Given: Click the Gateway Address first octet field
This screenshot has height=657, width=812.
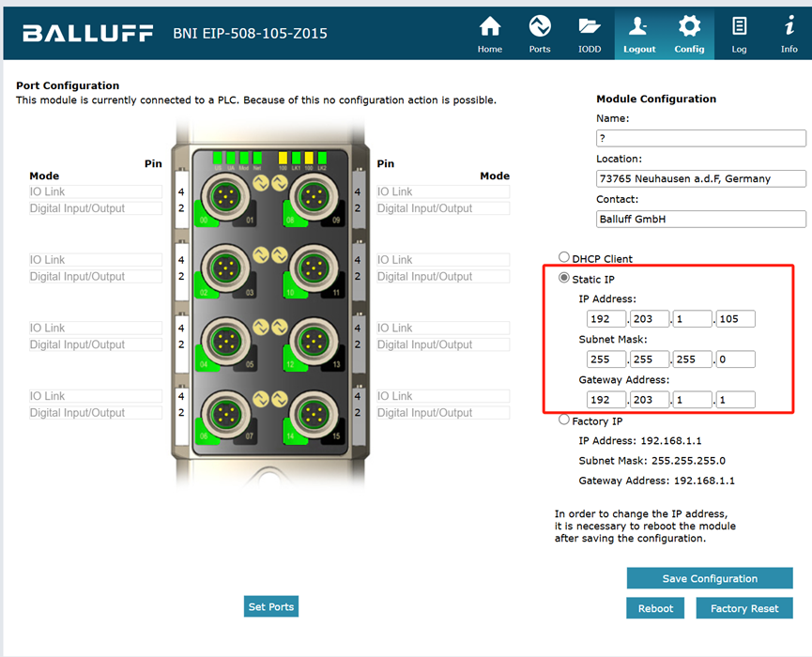Looking at the screenshot, I should point(606,400).
